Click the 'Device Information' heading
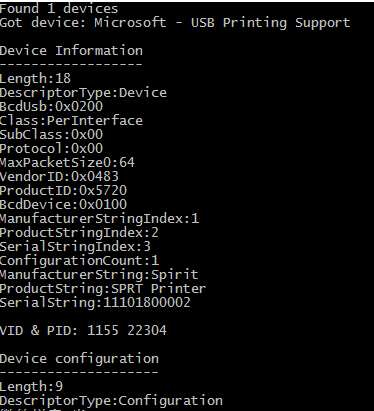The width and height of the screenshot is (374, 411). [71, 50]
